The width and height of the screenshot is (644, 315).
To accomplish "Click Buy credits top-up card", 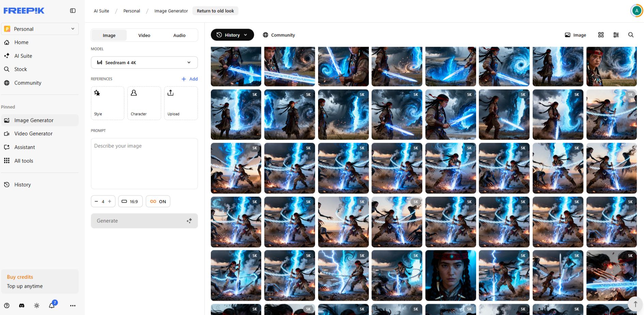I will click(40, 282).
